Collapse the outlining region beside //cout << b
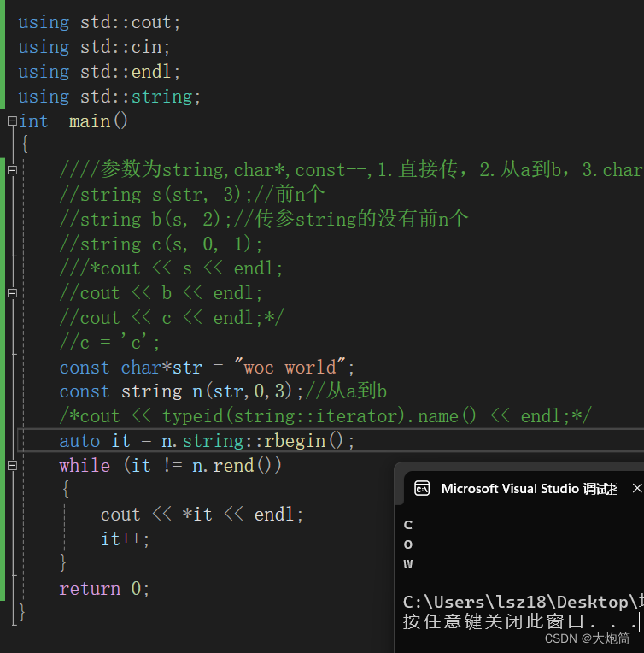 pos(12,293)
